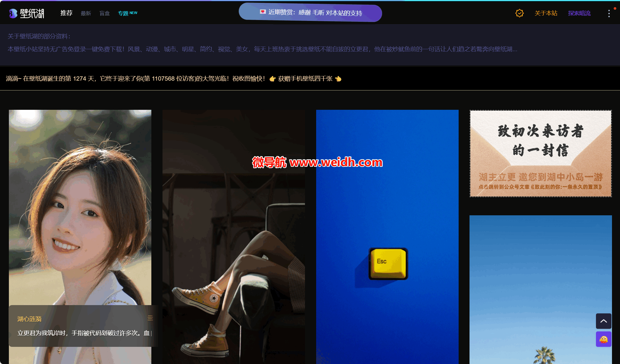The image size is (620, 364).
Task: Click the scroll-to-top arrow button
Action: click(x=603, y=321)
